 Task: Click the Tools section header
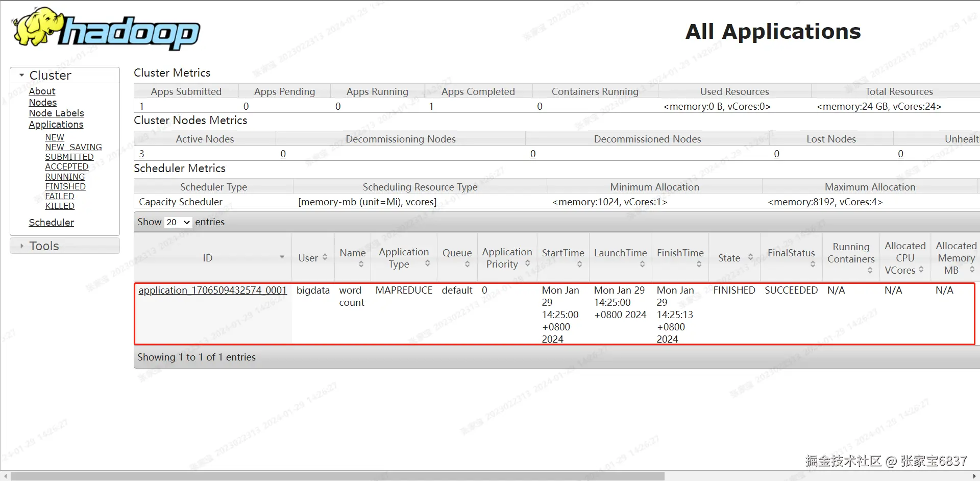(x=65, y=246)
